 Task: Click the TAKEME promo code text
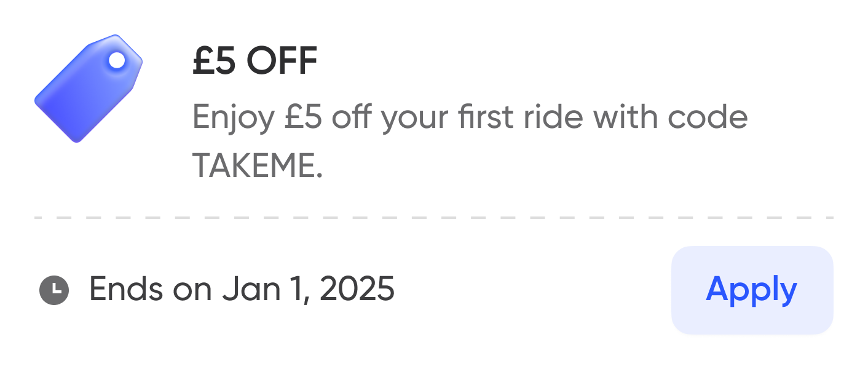click(x=256, y=166)
